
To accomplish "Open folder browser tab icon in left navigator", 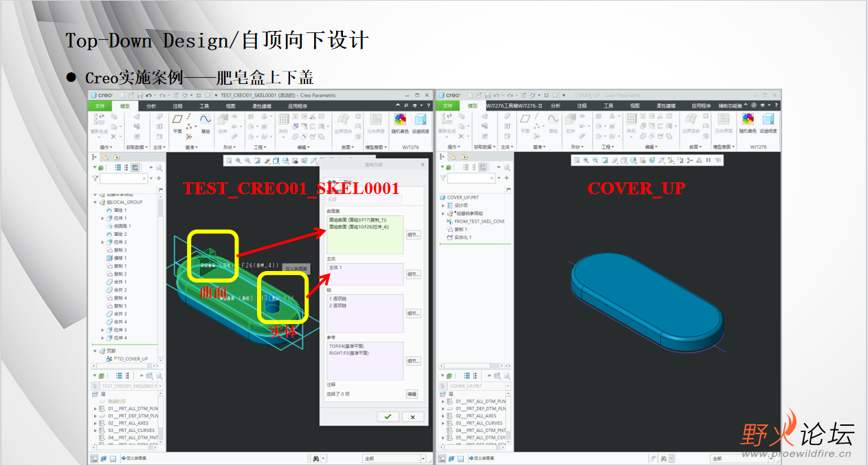I will tap(106, 157).
